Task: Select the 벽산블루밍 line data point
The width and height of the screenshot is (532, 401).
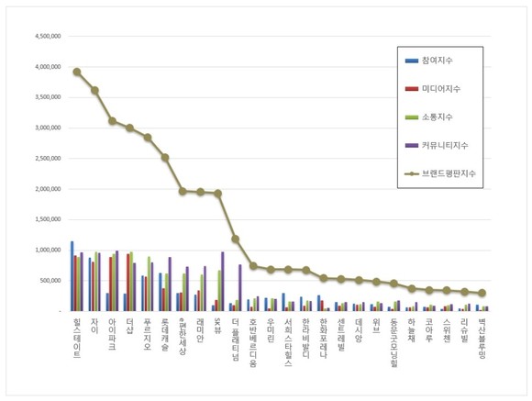Action: point(481,293)
